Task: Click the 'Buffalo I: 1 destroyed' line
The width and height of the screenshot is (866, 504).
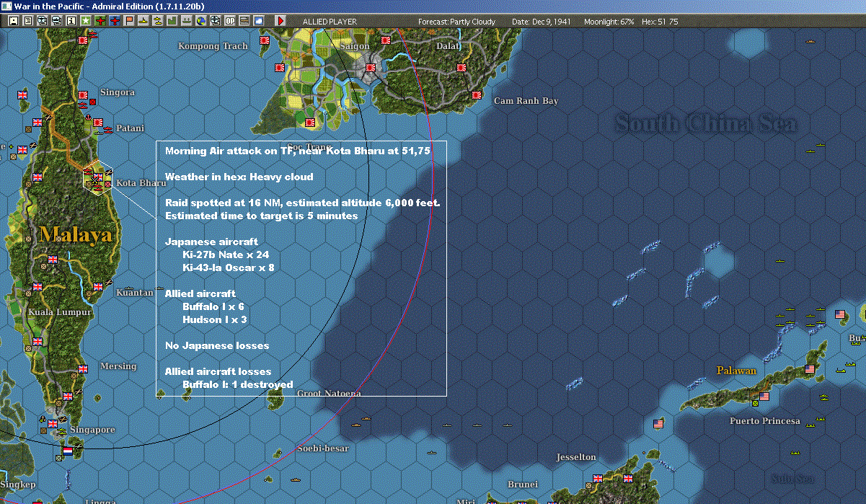Action: coord(238,384)
